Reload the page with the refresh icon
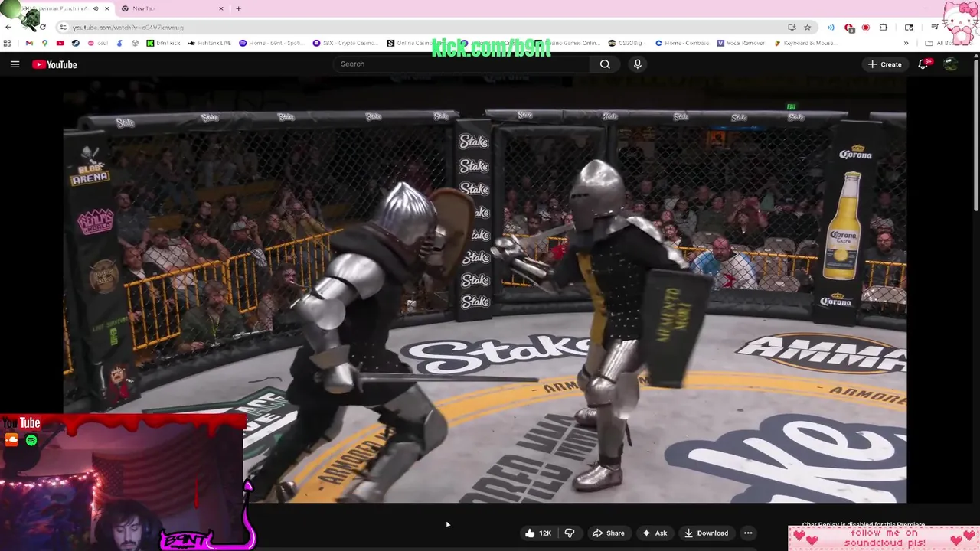 pyautogui.click(x=42, y=27)
